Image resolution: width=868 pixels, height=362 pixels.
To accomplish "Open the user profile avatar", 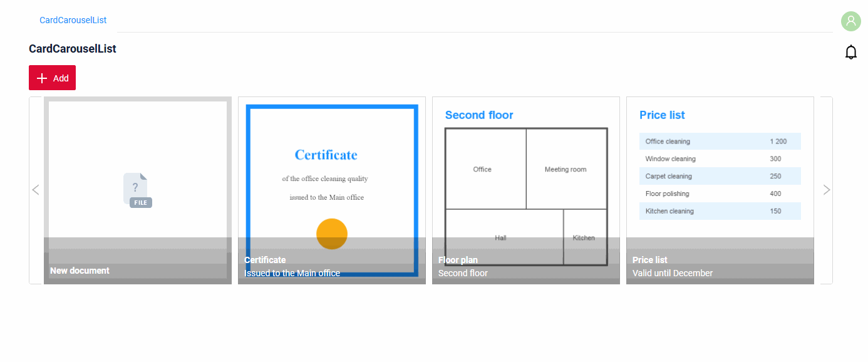I will coord(850,21).
